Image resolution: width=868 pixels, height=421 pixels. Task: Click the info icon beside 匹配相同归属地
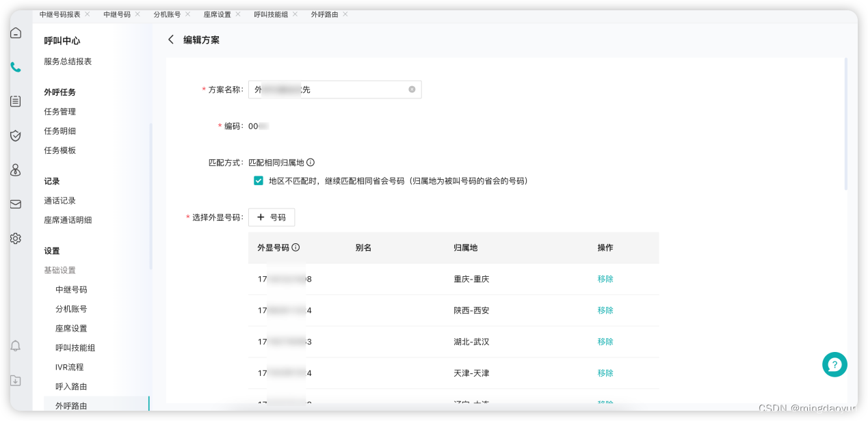310,162
